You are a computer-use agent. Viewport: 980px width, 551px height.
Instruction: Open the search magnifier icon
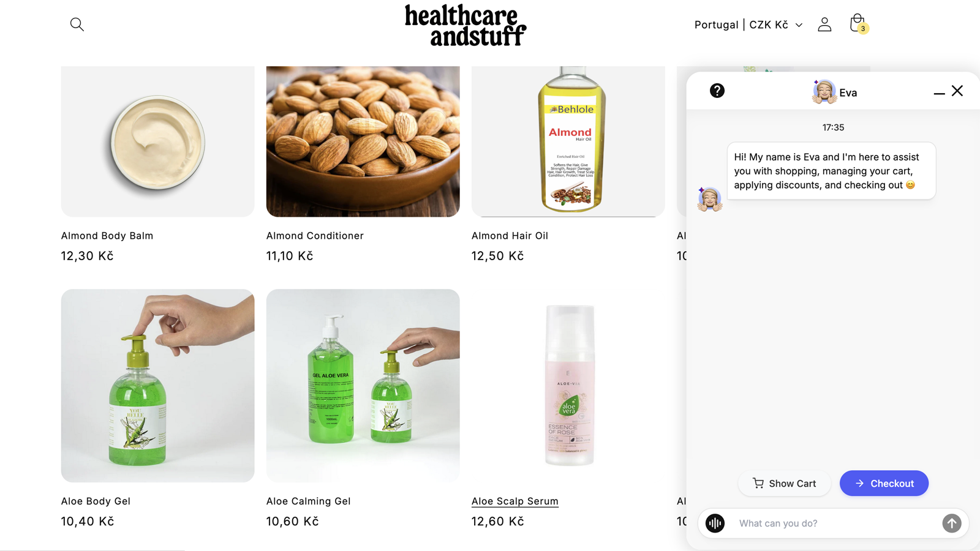point(77,24)
